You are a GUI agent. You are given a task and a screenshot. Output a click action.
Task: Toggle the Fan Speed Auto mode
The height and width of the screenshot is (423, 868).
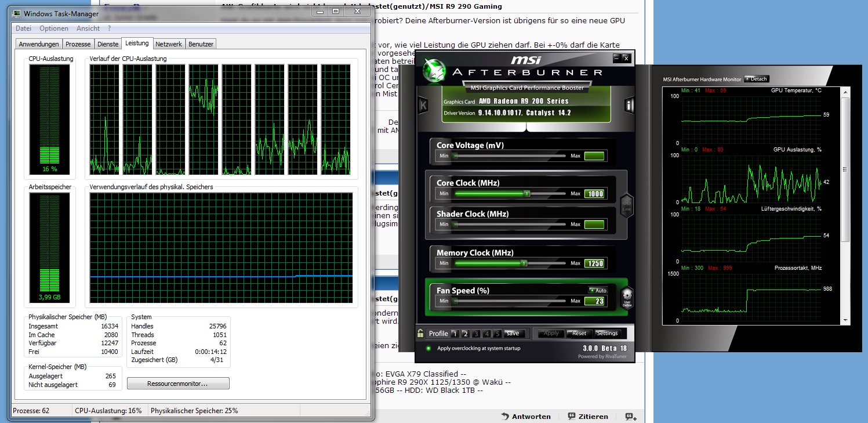pyautogui.click(x=598, y=290)
